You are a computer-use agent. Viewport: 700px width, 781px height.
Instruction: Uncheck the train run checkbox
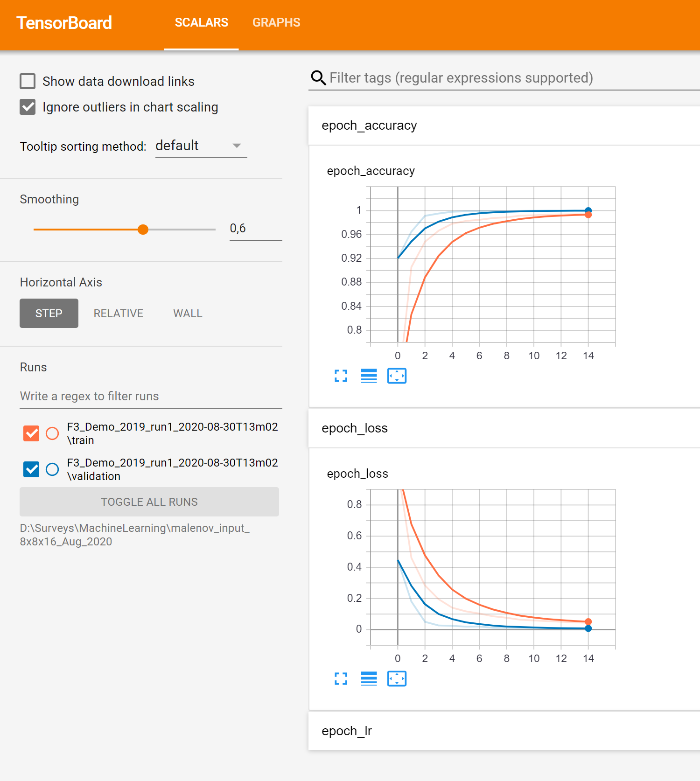[31, 433]
